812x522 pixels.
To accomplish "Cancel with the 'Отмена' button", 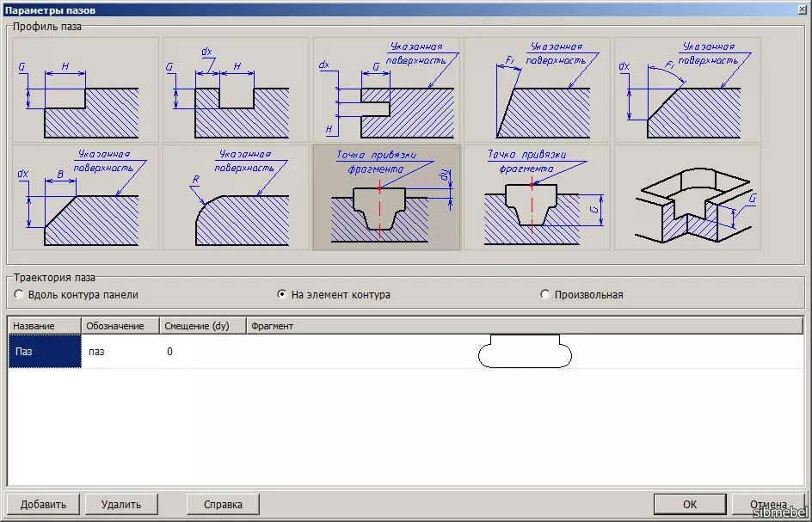I will 768,505.
